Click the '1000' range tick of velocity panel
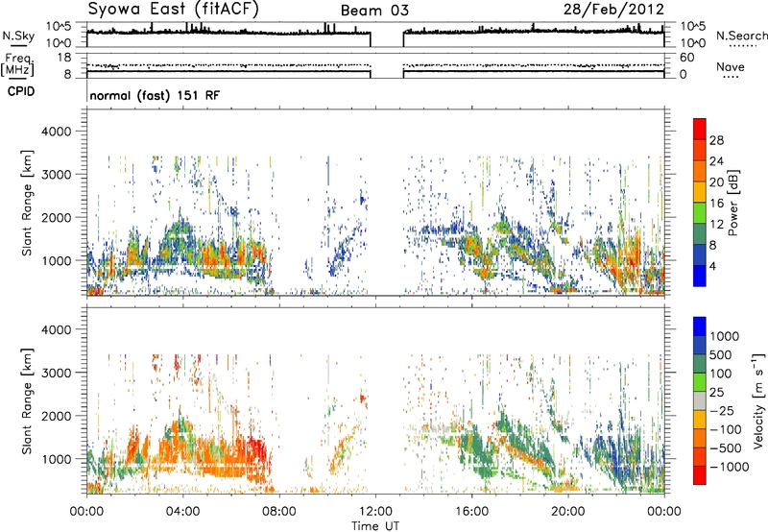Image resolution: width=768 pixels, height=532 pixels. click(x=56, y=459)
